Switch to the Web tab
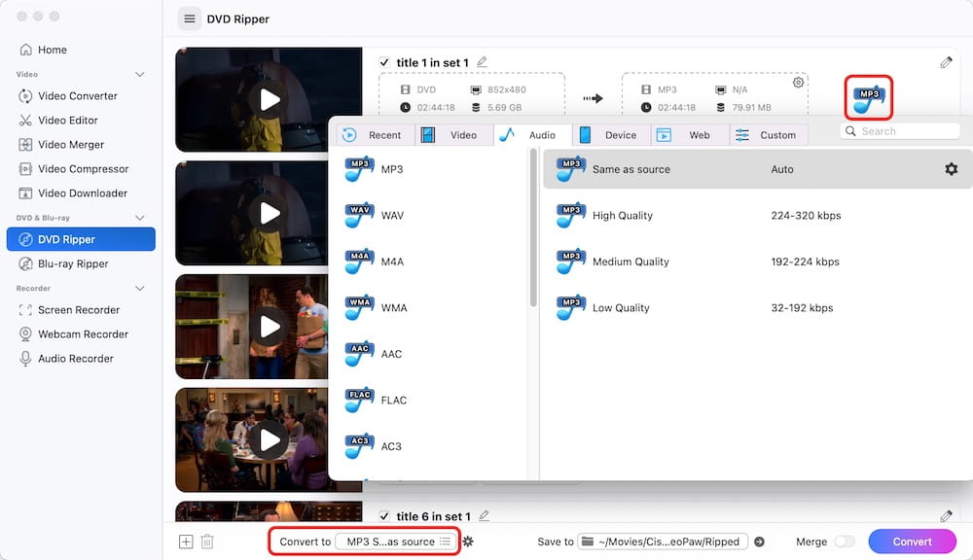Image resolution: width=973 pixels, height=560 pixels. (690, 135)
